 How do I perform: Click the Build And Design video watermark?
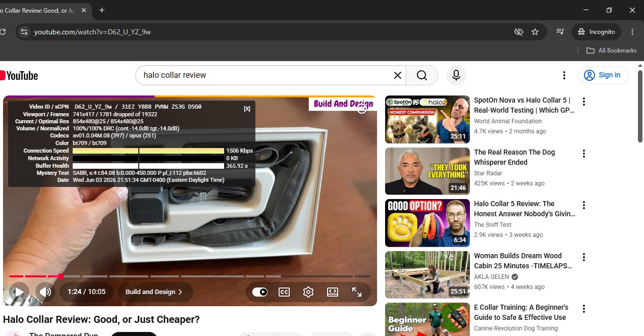(343, 104)
